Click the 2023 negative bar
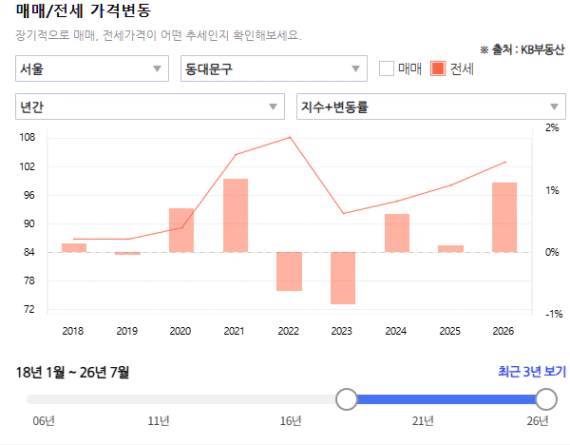The image size is (570, 445). tap(343, 278)
